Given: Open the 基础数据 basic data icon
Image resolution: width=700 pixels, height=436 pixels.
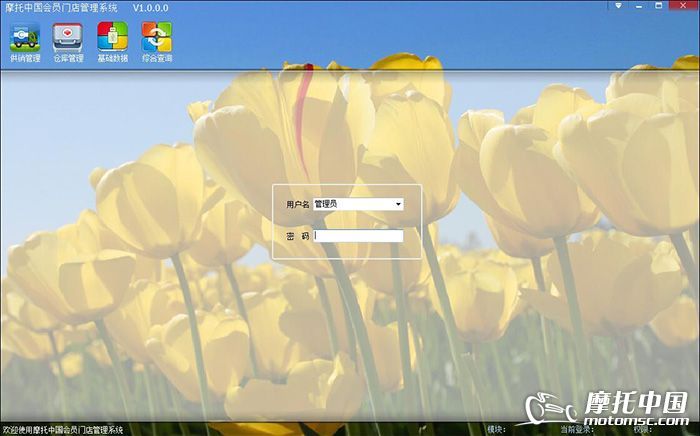Looking at the screenshot, I should coord(112,37).
